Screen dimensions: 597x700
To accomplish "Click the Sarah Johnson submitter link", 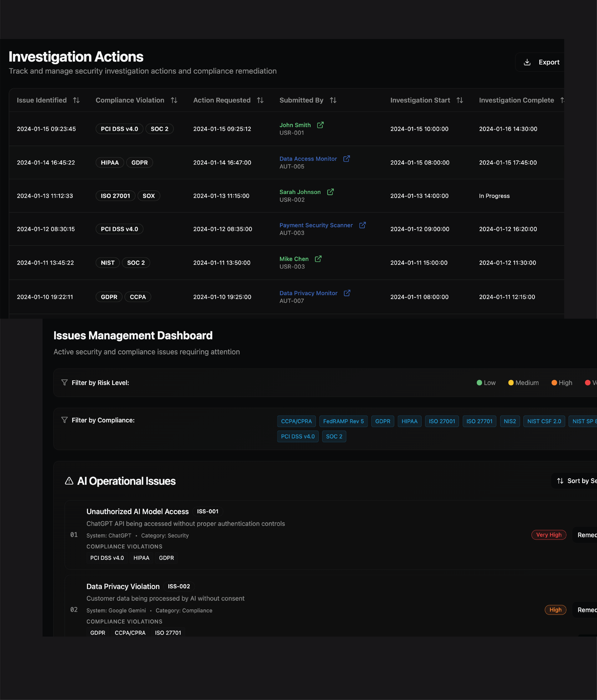I will click(300, 192).
